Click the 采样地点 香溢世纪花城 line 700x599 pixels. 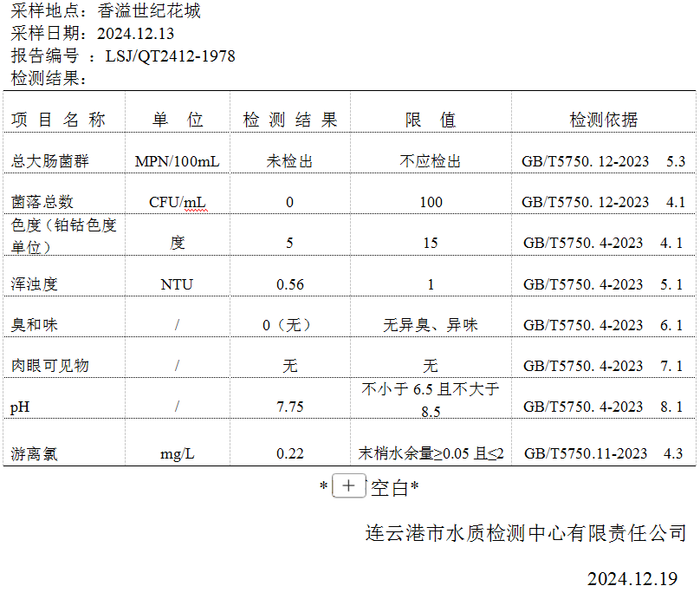pos(106,11)
